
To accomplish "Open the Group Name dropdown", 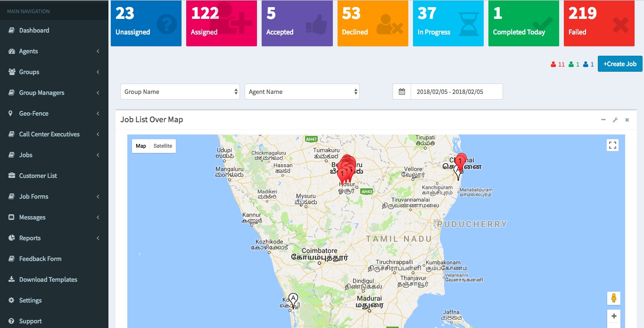I will pyautogui.click(x=180, y=92).
